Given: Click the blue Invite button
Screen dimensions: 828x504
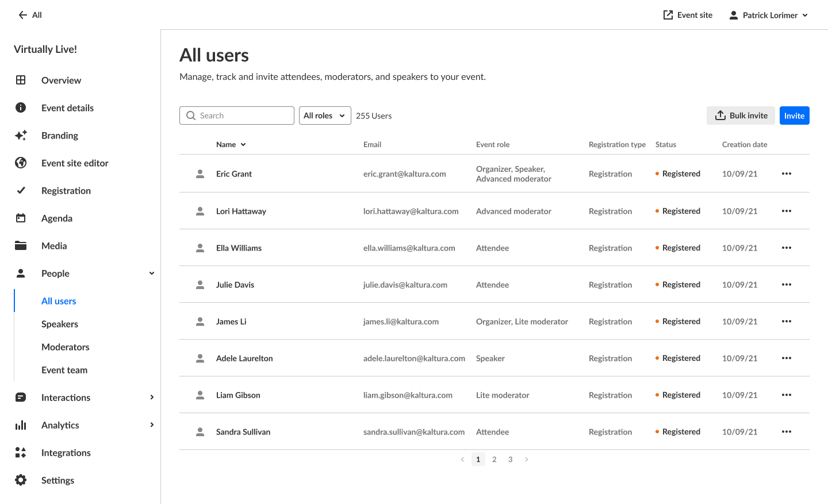Looking at the screenshot, I should (x=794, y=116).
